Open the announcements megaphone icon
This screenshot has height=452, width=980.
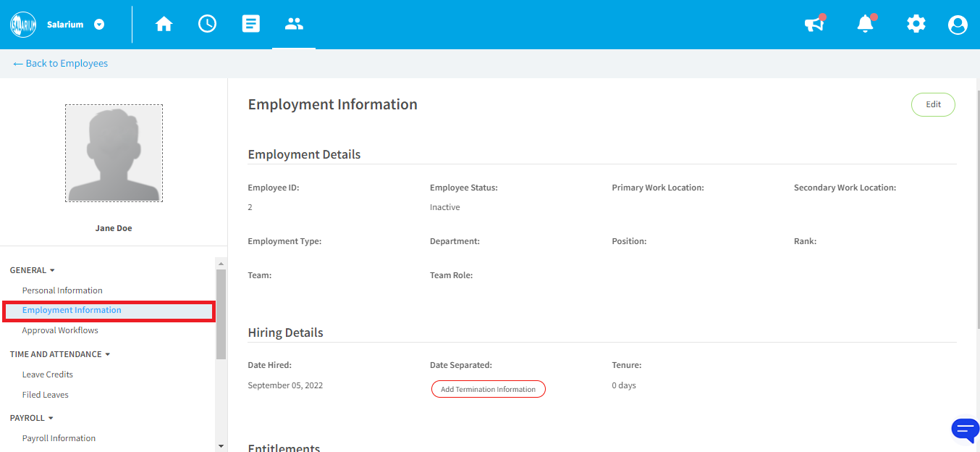click(815, 24)
